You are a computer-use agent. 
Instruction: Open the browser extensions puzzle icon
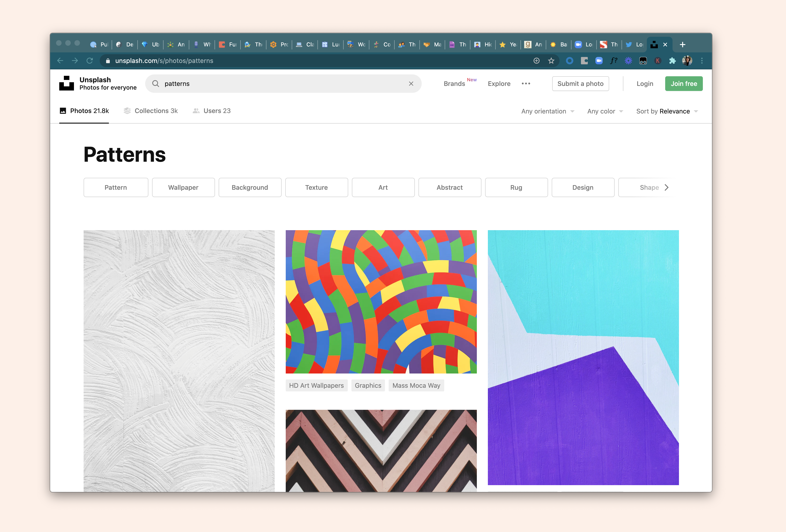coord(672,61)
